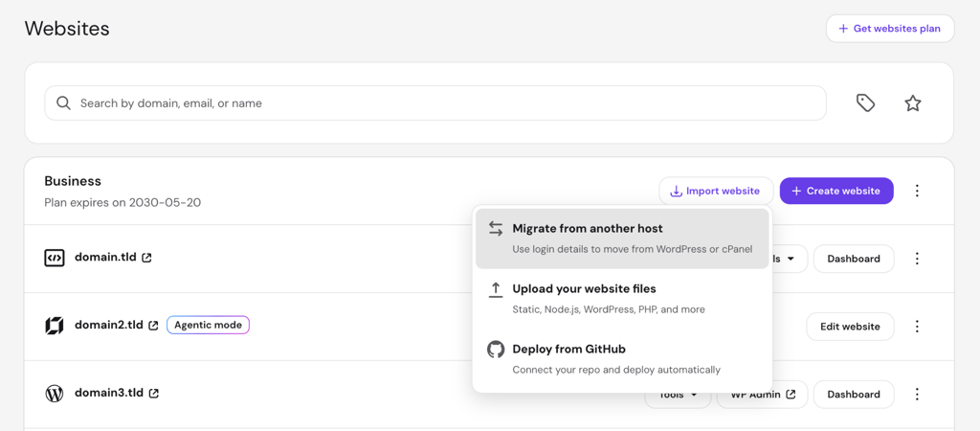Image resolution: width=980 pixels, height=431 pixels.
Task: Choose Deploy from GitHub option
Action: click(x=622, y=359)
